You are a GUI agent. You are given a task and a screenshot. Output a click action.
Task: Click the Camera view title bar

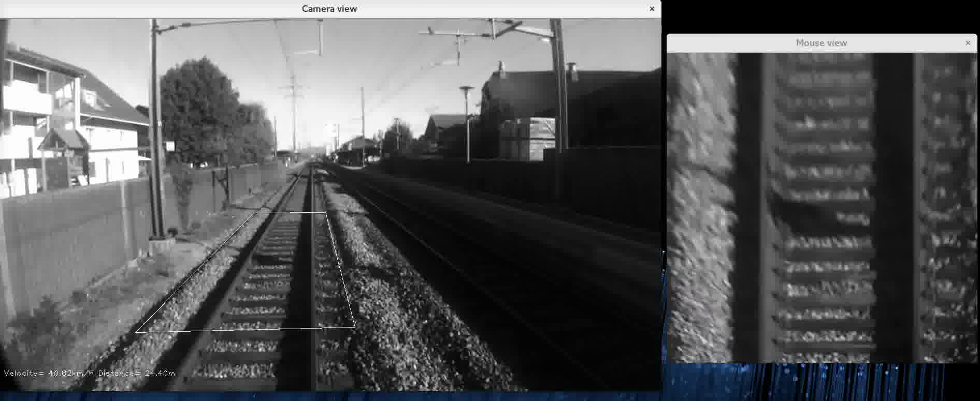[330, 9]
